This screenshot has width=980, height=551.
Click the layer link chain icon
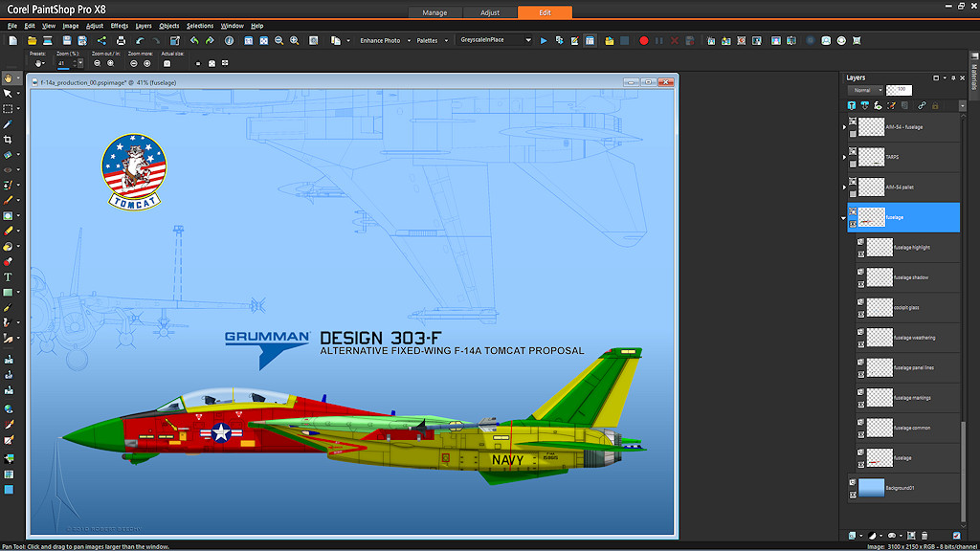coord(922,105)
